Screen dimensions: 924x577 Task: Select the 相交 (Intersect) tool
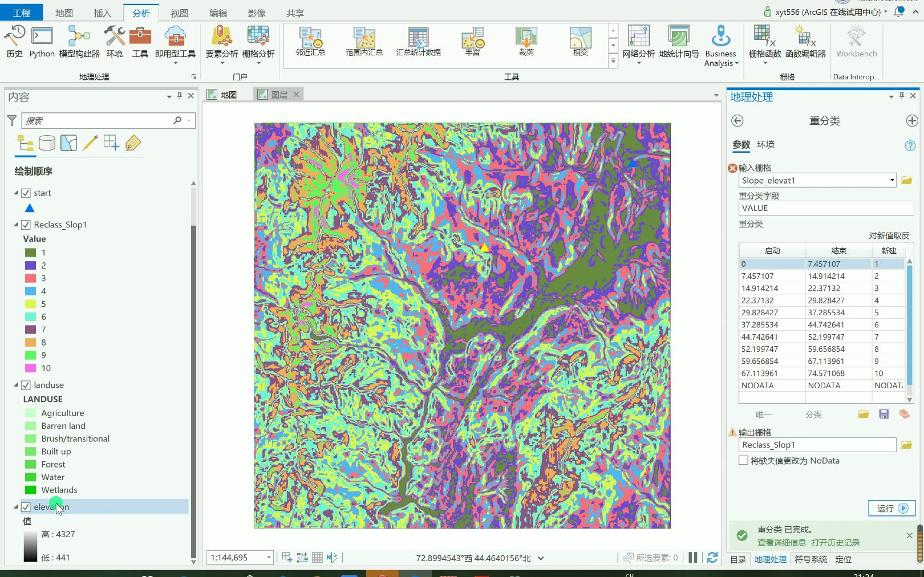tap(579, 43)
